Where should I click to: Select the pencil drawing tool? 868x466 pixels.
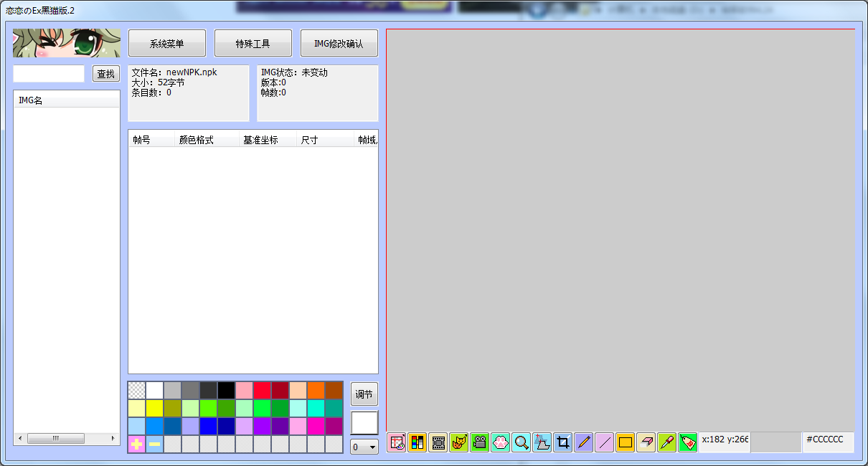[x=584, y=442]
